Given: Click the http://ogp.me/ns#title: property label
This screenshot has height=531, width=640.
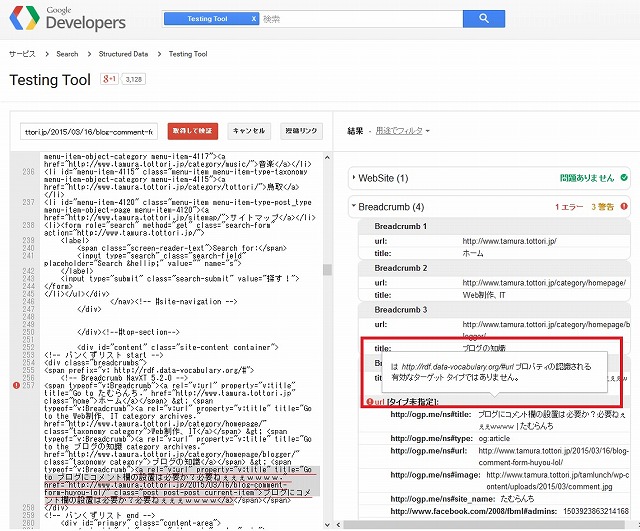Looking at the screenshot, I should [x=431, y=414].
